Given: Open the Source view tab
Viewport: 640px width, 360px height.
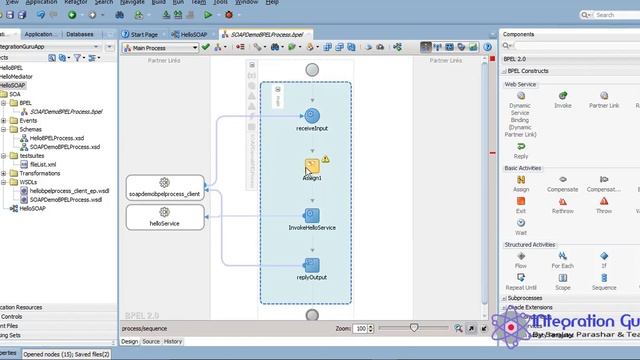Looking at the screenshot, I should click(151, 342).
